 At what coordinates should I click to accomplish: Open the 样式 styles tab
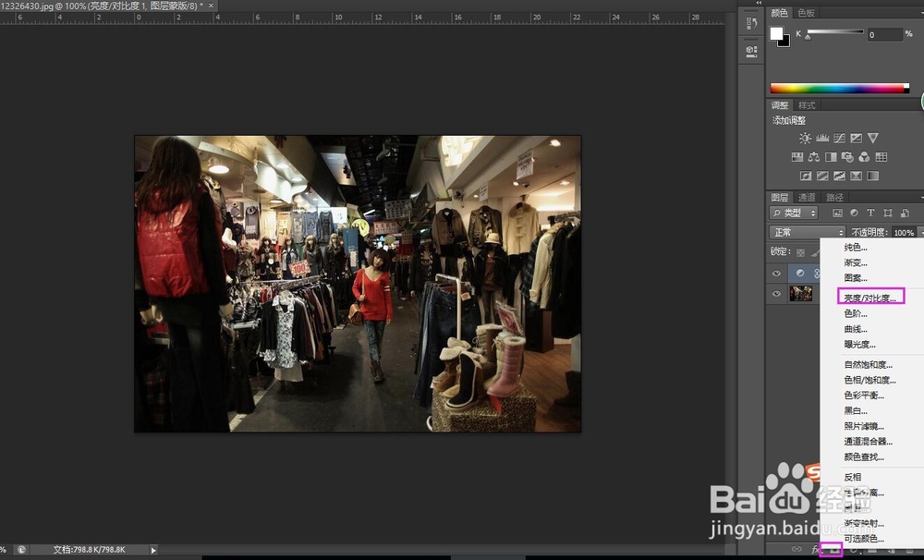click(807, 105)
